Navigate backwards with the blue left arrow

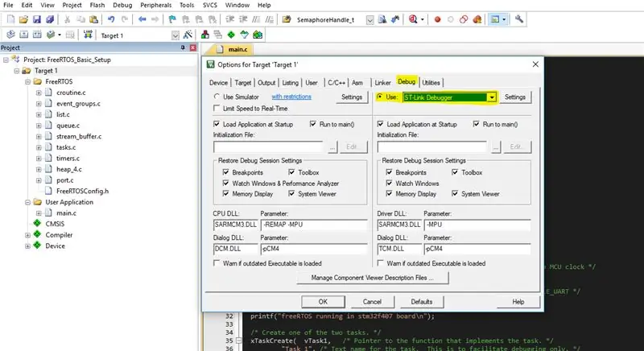click(142, 19)
